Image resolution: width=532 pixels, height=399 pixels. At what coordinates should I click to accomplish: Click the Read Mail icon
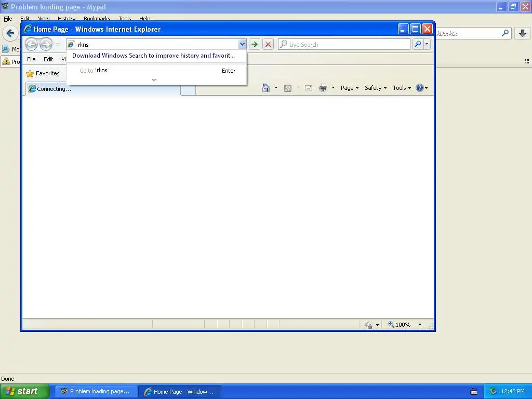click(x=309, y=88)
